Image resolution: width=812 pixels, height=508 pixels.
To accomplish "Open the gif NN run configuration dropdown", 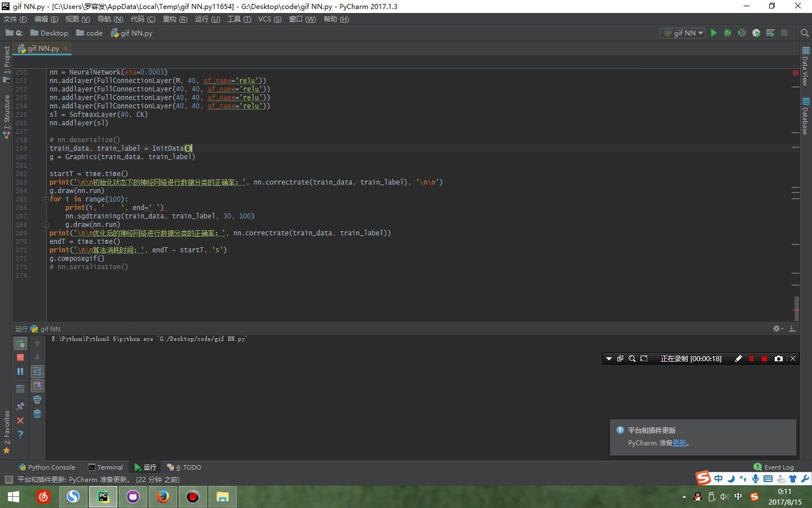I will (x=683, y=33).
